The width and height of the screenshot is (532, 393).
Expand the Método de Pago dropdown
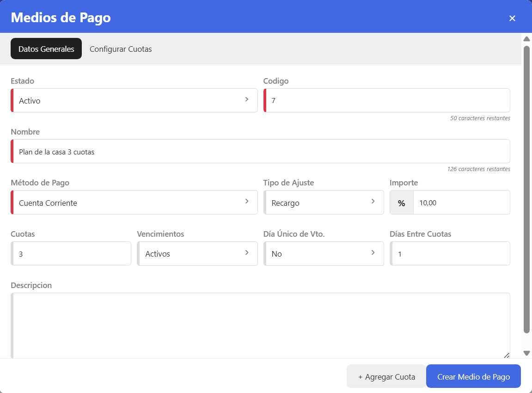pos(134,203)
